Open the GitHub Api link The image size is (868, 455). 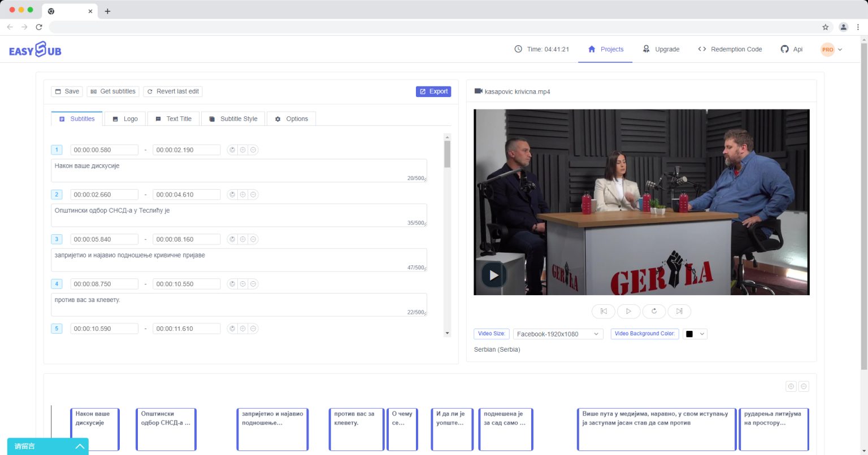(792, 49)
